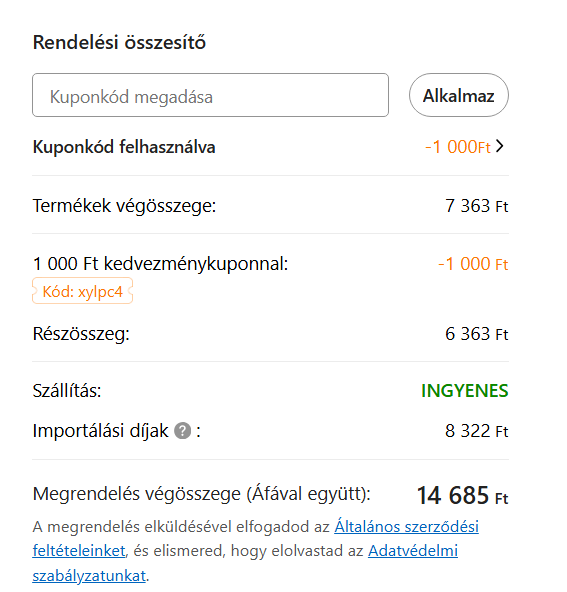Viewport: 567px width, 592px height.
Task: Click the -1 000Ft amount beside the chevron
Action: tap(458, 147)
